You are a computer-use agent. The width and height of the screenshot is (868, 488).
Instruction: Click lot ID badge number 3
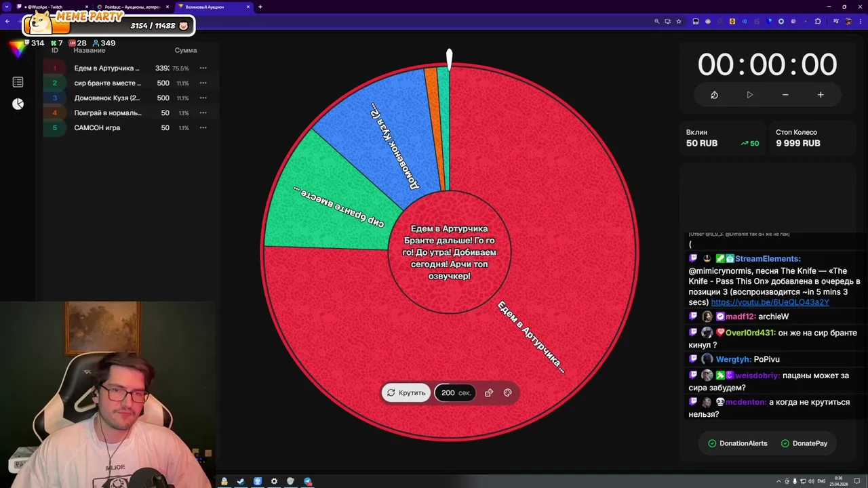[55, 98]
